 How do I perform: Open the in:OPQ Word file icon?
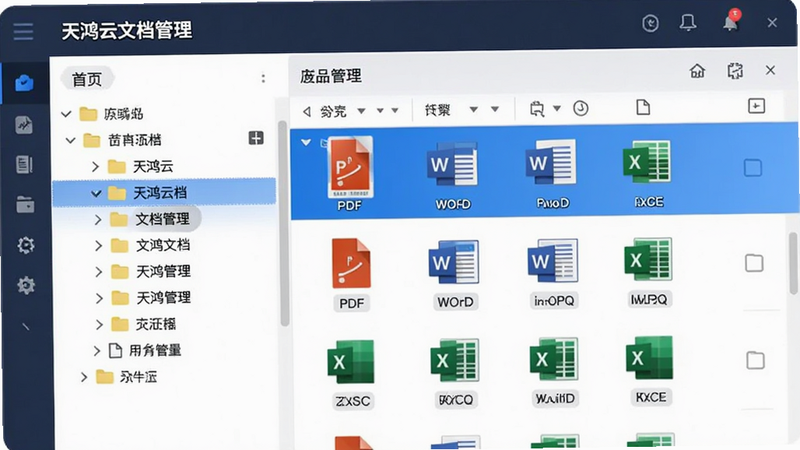point(553,260)
